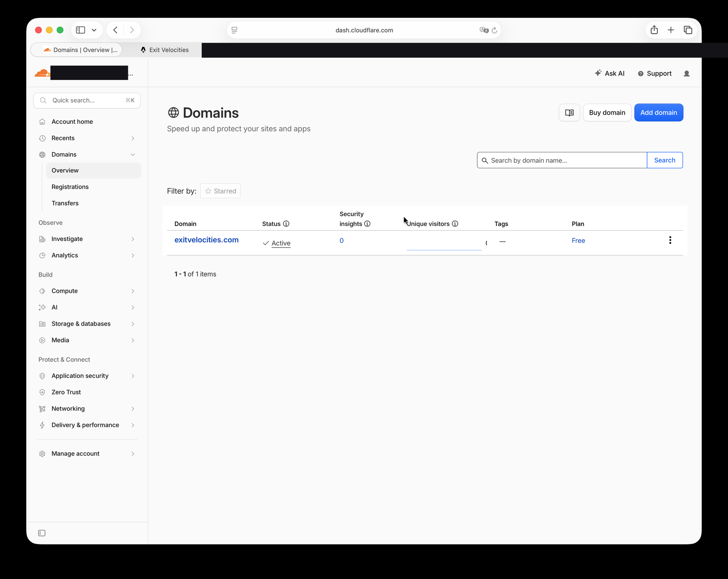This screenshot has width=728, height=579.
Task: Open Ask AI assistant
Action: tap(610, 73)
